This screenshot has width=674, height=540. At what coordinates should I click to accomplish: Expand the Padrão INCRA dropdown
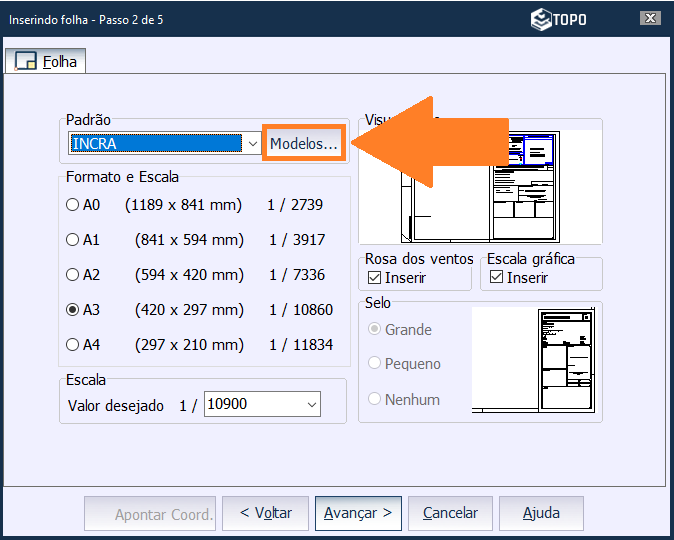[252, 144]
